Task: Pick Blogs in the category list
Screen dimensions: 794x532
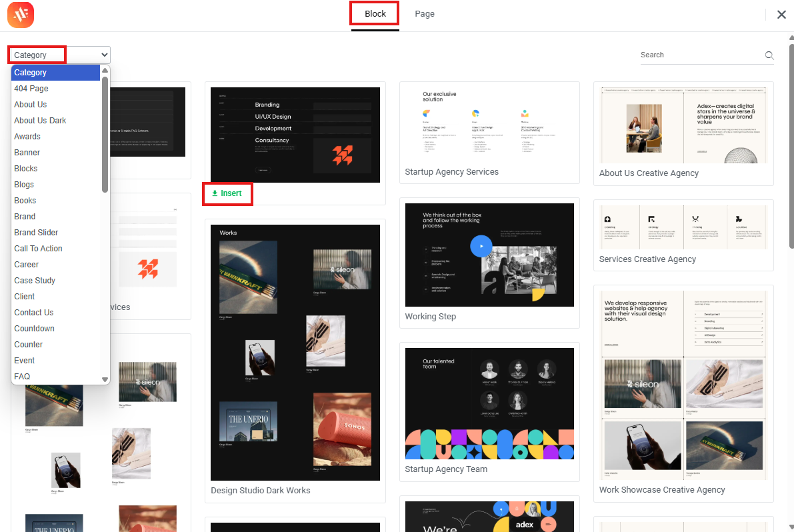Action: pyautogui.click(x=56, y=185)
